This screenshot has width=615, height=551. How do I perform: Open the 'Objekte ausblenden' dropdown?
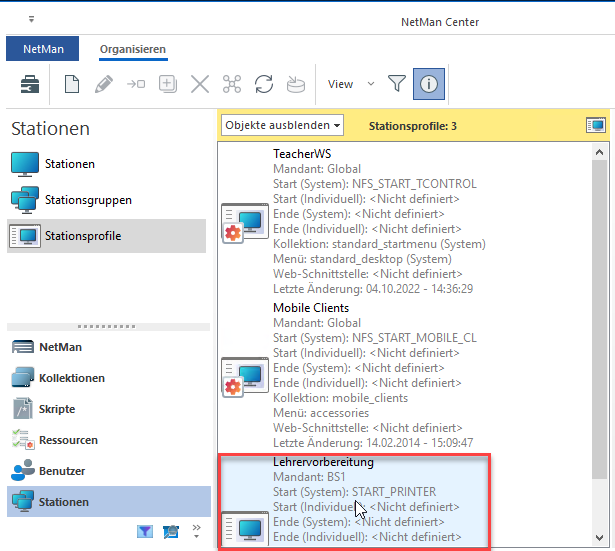click(x=282, y=126)
